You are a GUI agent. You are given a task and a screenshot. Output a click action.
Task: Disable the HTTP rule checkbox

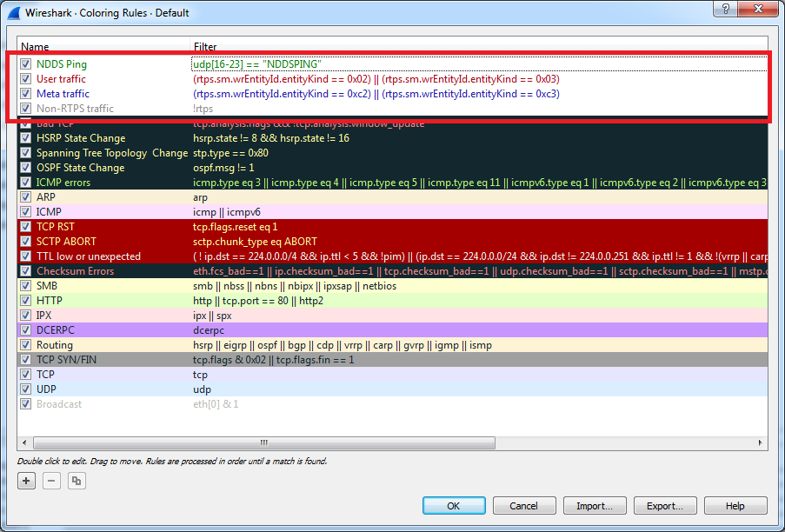pos(25,301)
